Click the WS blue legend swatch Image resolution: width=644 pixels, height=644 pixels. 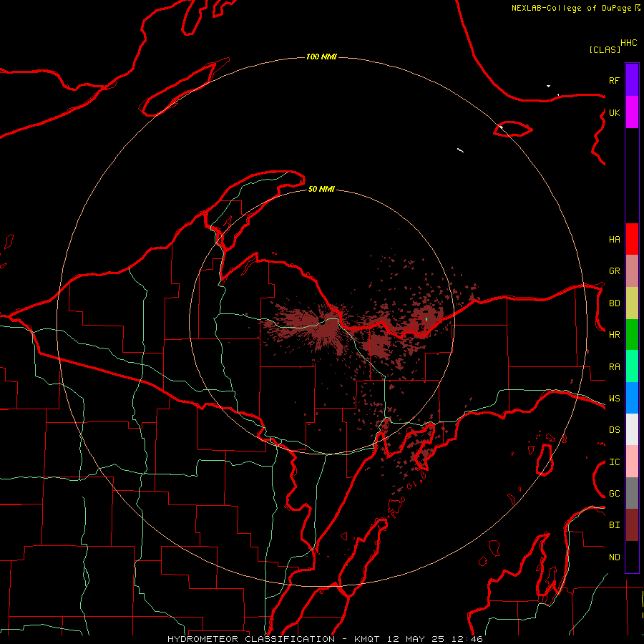[632, 398]
